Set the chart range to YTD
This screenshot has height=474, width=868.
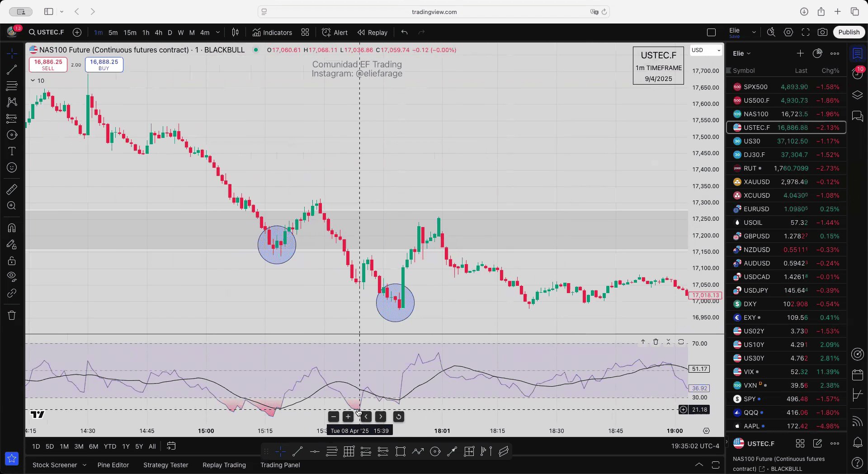pyautogui.click(x=110, y=446)
